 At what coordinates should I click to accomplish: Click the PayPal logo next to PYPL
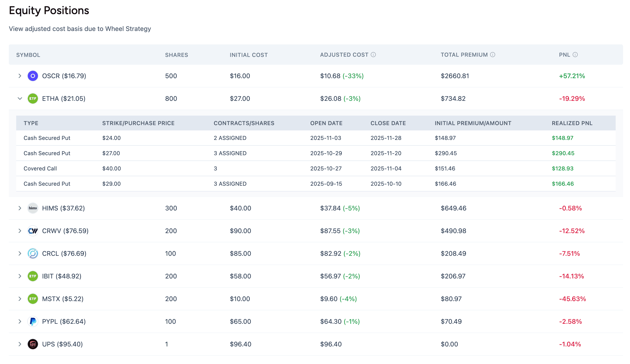coord(33,321)
